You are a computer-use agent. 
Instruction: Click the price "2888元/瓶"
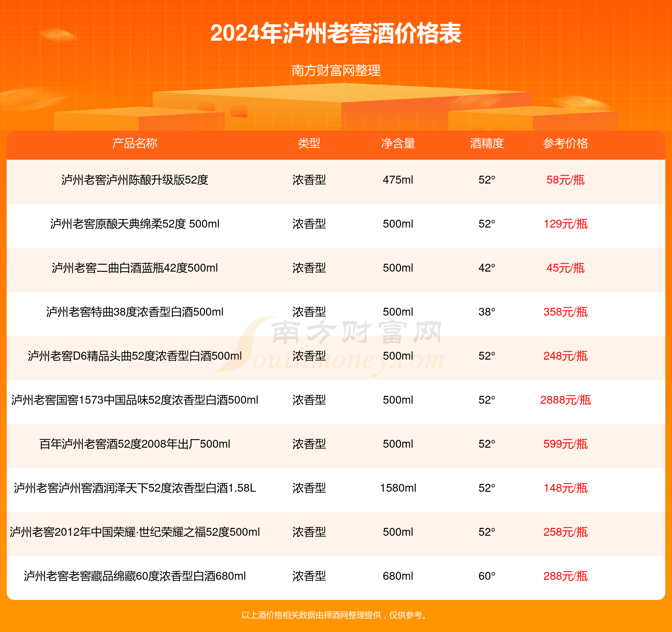pyautogui.click(x=566, y=400)
